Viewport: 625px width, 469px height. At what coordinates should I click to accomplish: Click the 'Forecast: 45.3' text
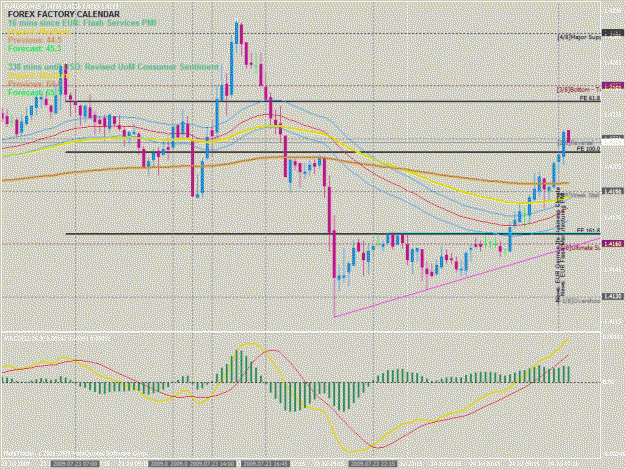[34, 49]
